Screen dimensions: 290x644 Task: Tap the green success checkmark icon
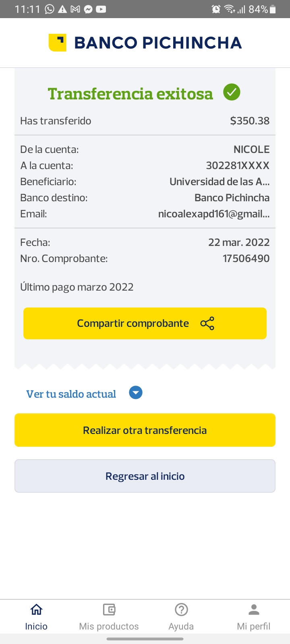(232, 93)
